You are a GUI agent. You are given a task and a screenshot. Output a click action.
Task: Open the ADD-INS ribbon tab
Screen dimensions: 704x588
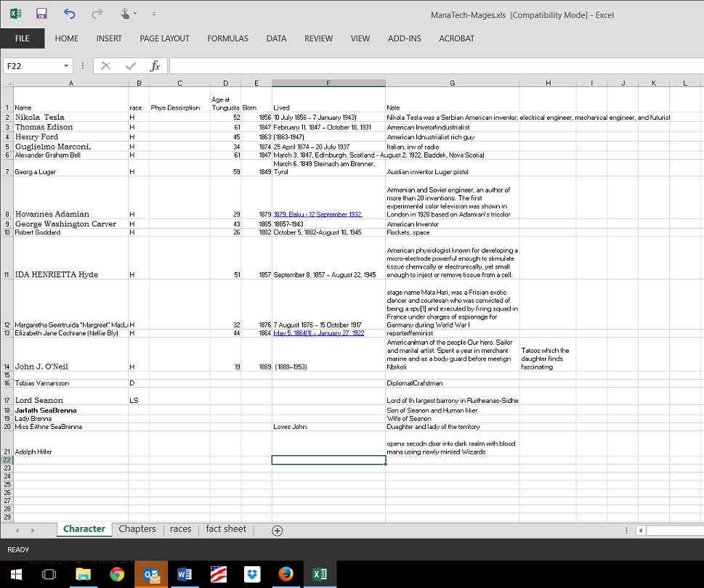pyautogui.click(x=404, y=38)
